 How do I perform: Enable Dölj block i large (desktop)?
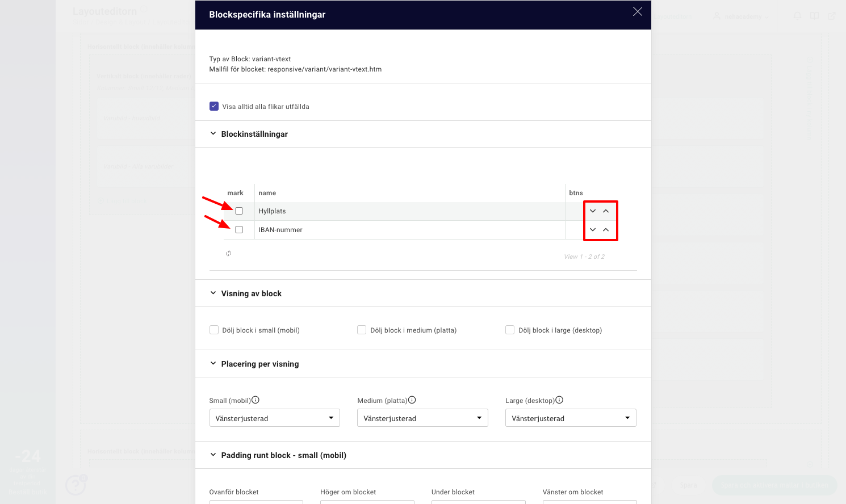pyautogui.click(x=510, y=330)
